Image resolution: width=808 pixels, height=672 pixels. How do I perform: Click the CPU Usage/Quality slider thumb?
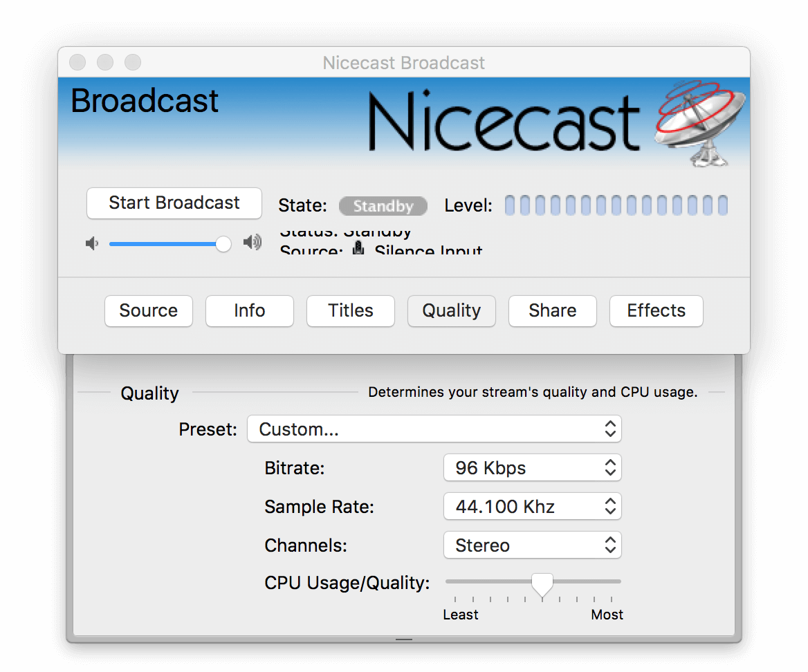[x=542, y=584]
